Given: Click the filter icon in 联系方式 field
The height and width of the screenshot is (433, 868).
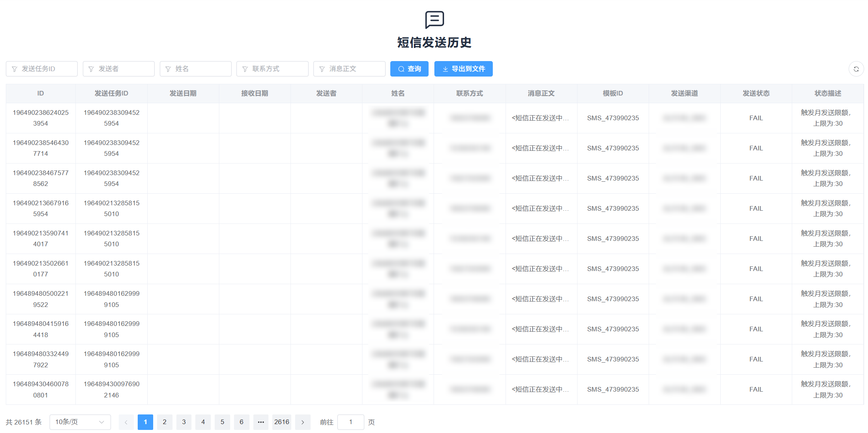Looking at the screenshot, I should [x=245, y=69].
